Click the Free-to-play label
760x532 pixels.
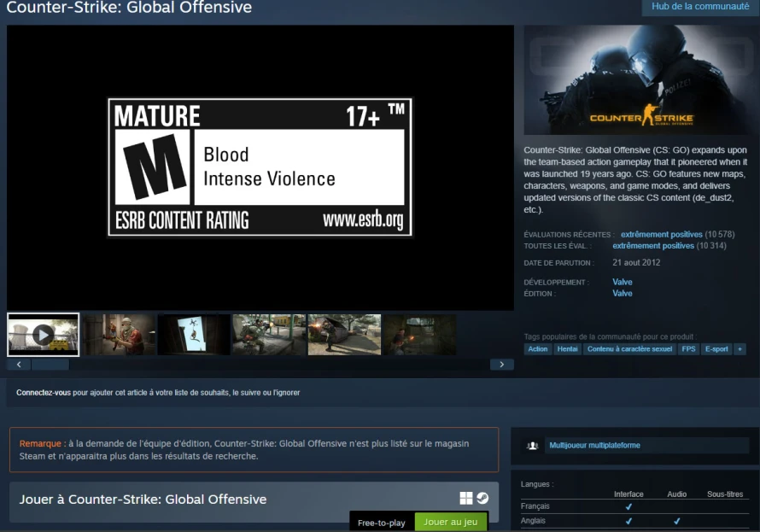(x=382, y=523)
